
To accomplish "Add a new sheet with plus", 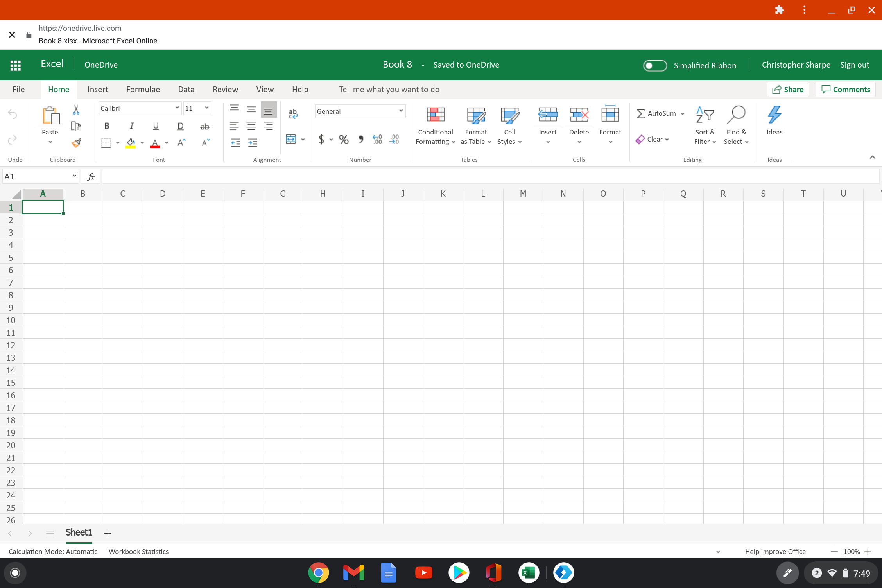I will click(108, 533).
